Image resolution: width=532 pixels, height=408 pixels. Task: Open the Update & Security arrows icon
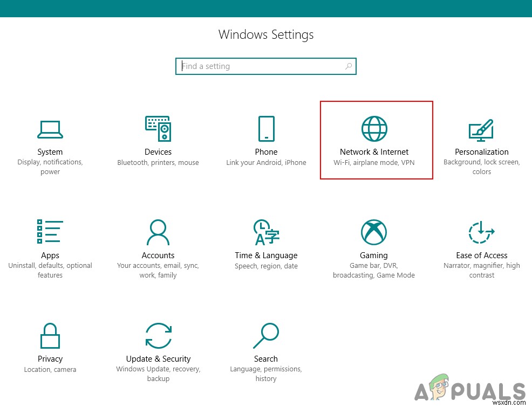[x=159, y=336]
